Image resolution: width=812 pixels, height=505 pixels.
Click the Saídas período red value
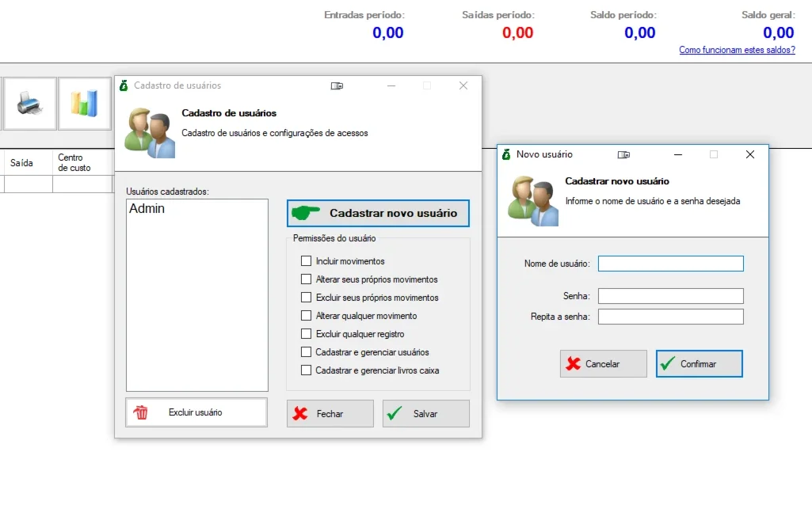[x=517, y=32]
